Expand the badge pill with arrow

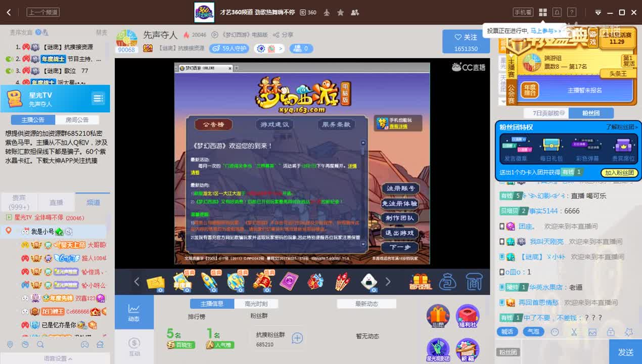tap(269, 49)
